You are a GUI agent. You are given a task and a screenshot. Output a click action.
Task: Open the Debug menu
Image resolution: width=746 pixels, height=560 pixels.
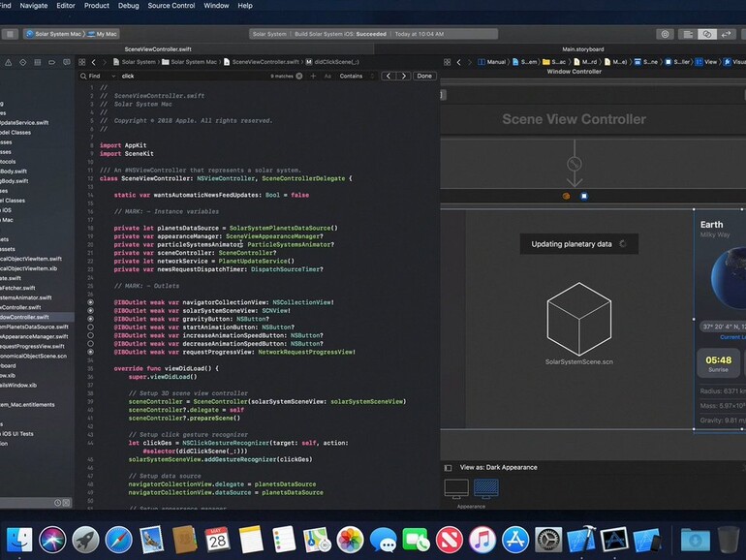(129, 6)
